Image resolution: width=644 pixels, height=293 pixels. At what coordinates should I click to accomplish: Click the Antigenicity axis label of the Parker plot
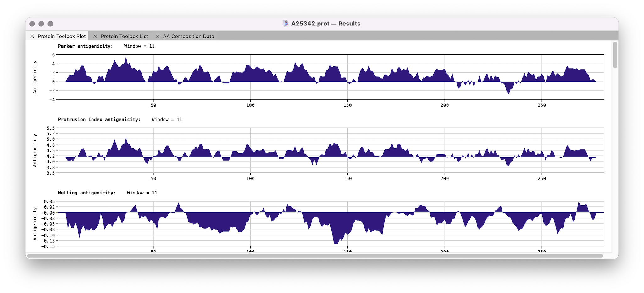click(35, 76)
